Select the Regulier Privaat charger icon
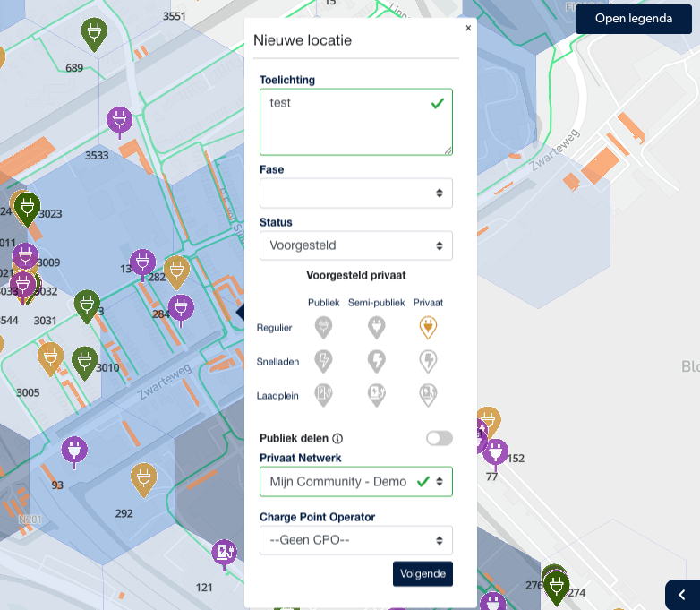The width and height of the screenshot is (700, 610). pyautogui.click(x=428, y=328)
